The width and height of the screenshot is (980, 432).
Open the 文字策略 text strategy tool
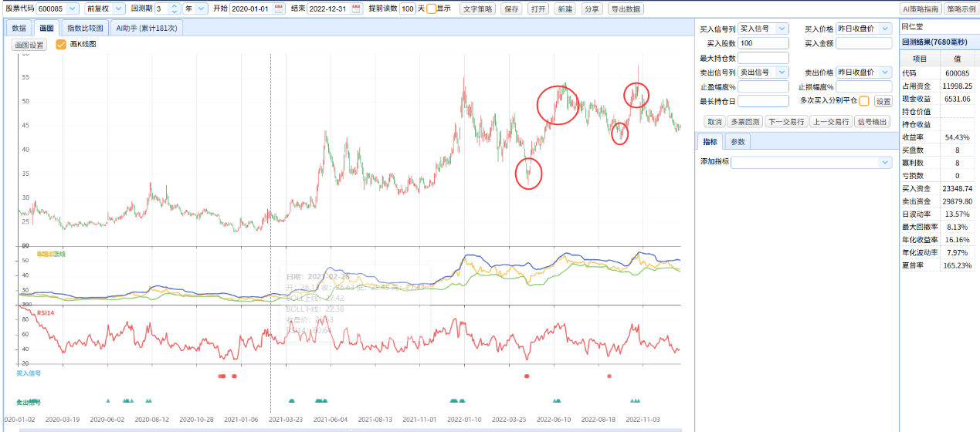click(x=478, y=8)
